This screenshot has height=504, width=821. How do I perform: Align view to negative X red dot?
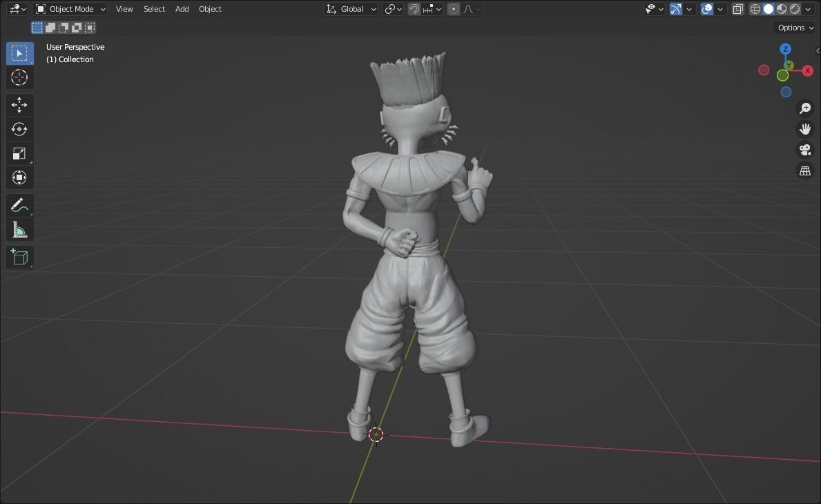click(764, 70)
